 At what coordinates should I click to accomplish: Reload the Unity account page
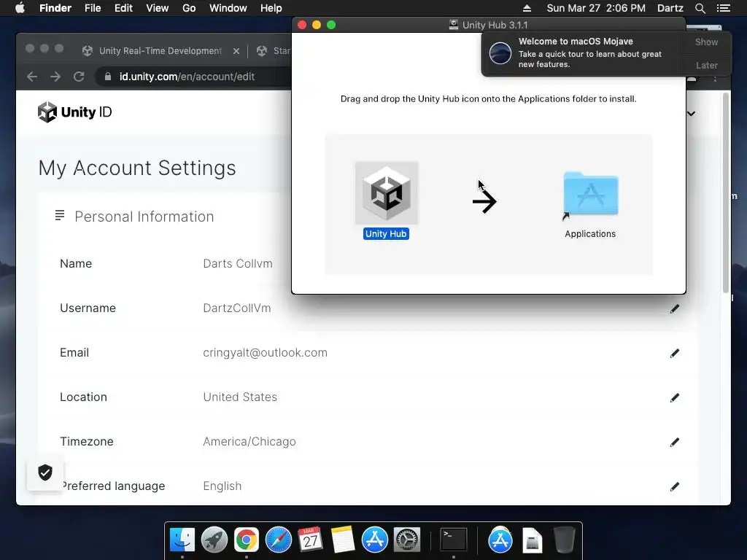click(x=79, y=77)
